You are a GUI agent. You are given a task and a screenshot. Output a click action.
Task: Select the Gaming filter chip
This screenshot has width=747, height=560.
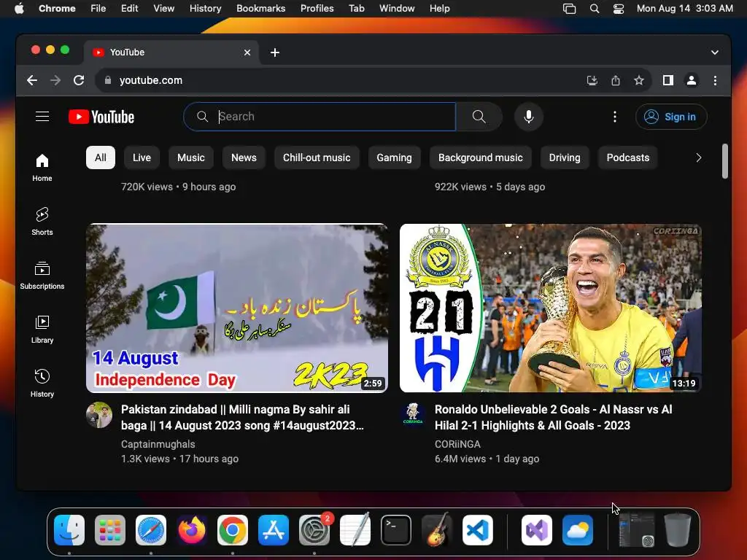click(x=395, y=157)
